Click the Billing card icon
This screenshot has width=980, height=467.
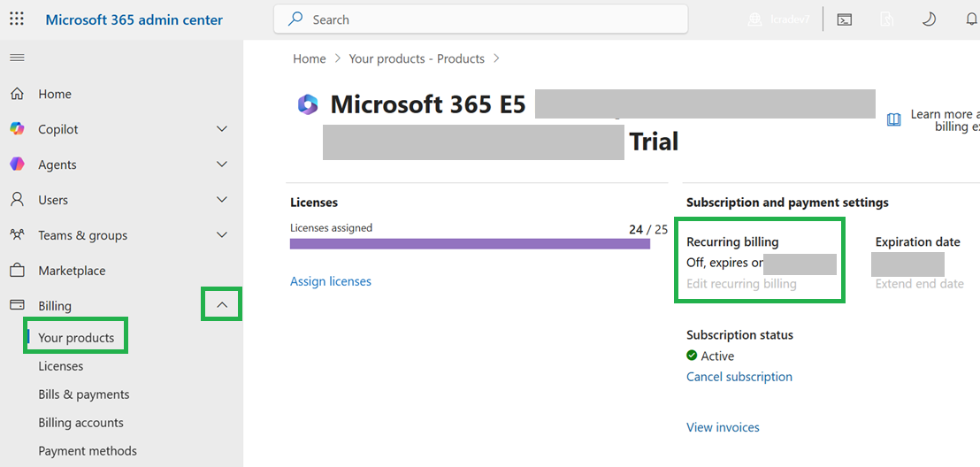point(18,305)
